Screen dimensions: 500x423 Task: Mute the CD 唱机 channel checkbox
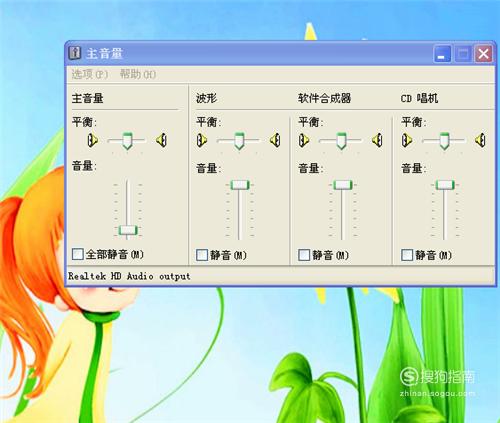(x=407, y=255)
